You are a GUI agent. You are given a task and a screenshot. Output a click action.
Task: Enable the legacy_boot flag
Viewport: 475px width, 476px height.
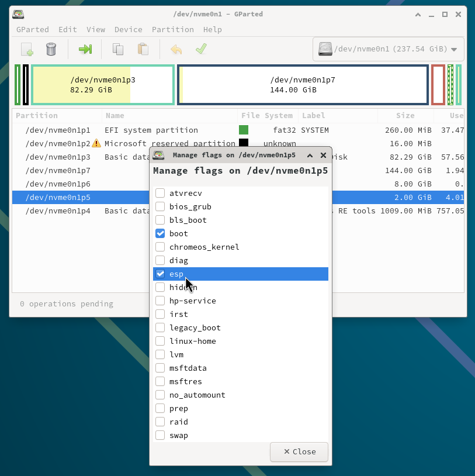(x=160, y=327)
